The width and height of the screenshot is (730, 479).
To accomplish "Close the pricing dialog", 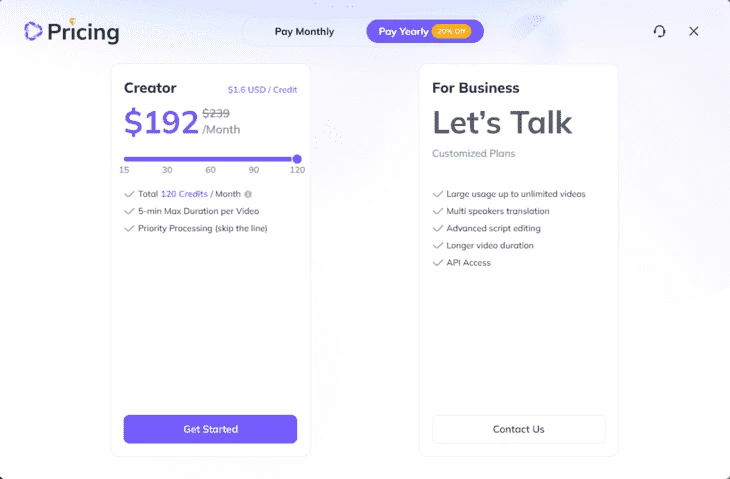I will [694, 31].
